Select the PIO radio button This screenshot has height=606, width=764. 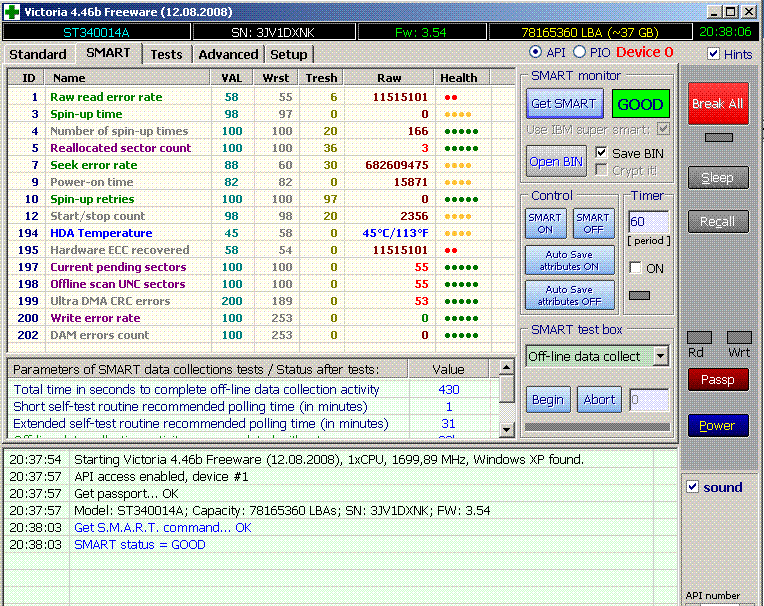point(580,52)
